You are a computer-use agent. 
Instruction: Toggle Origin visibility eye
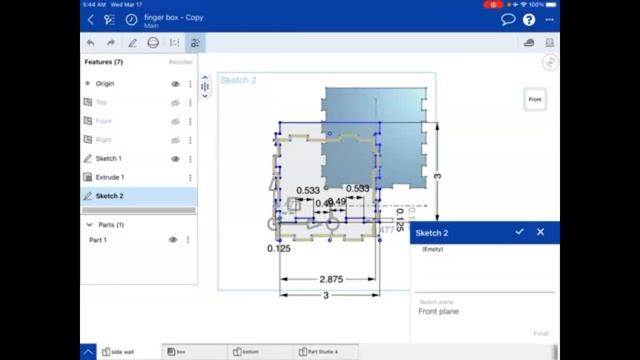[x=175, y=84]
